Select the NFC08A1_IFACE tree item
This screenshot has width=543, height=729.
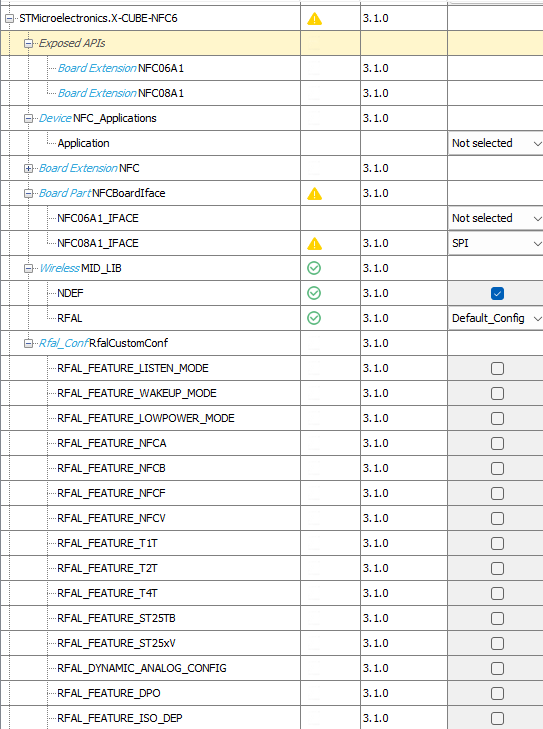coord(98,243)
